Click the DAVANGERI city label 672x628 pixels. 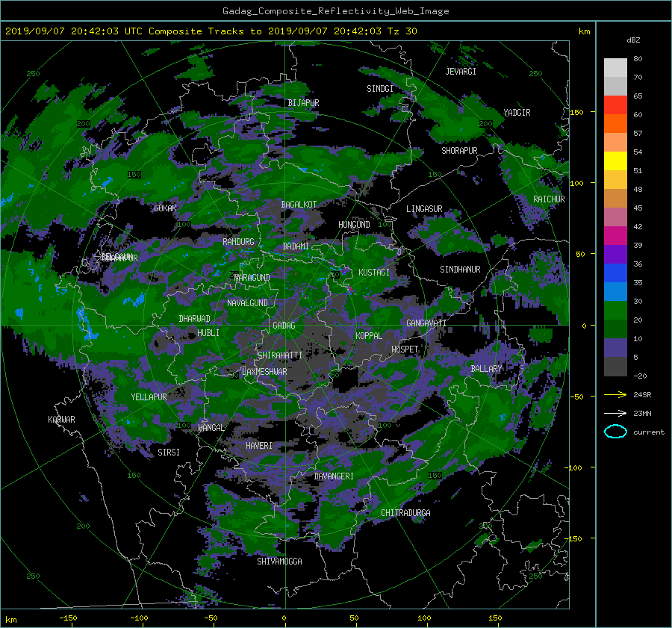334,476
